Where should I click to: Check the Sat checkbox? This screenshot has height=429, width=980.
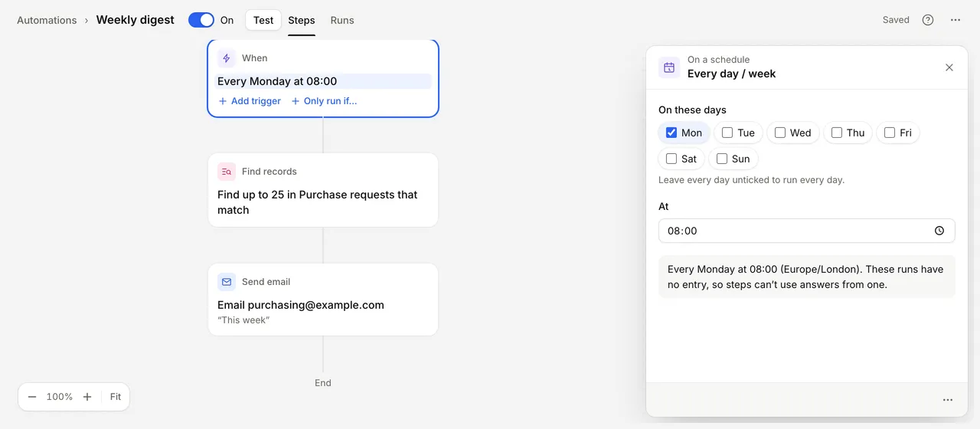(671, 159)
